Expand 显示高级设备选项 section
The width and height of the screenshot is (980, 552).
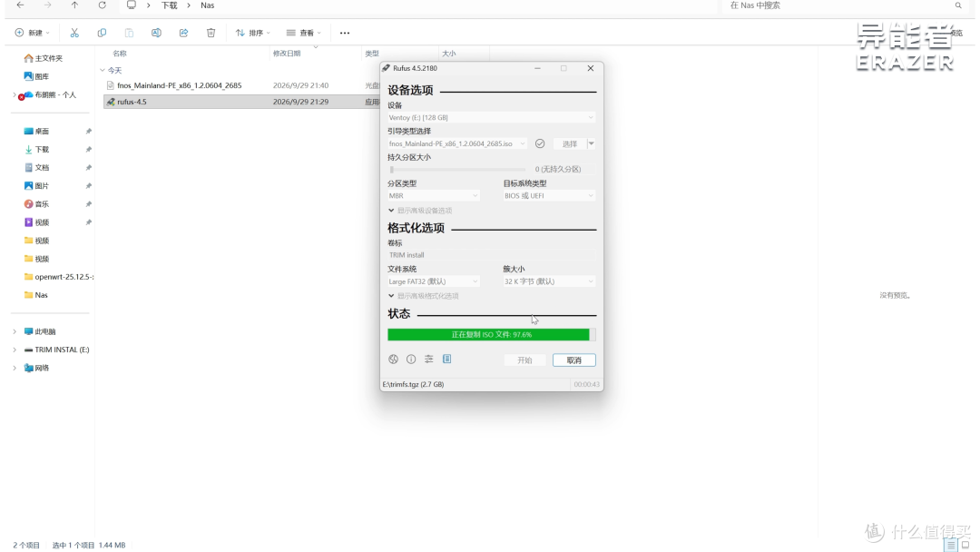(x=419, y=211)
